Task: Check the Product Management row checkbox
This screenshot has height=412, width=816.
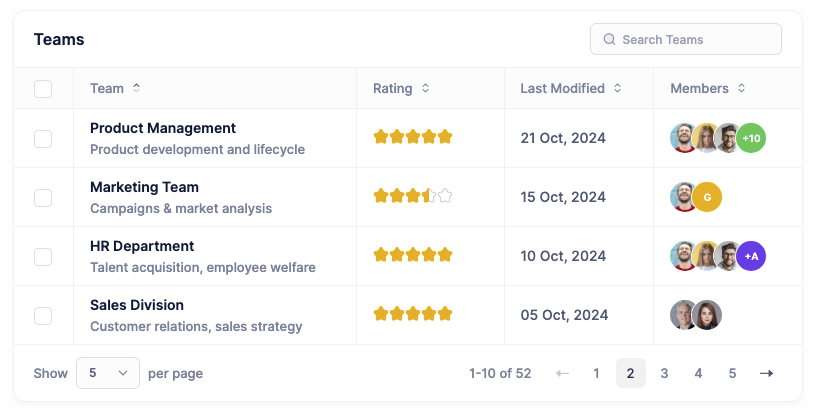Action: [x=43, y=139]
